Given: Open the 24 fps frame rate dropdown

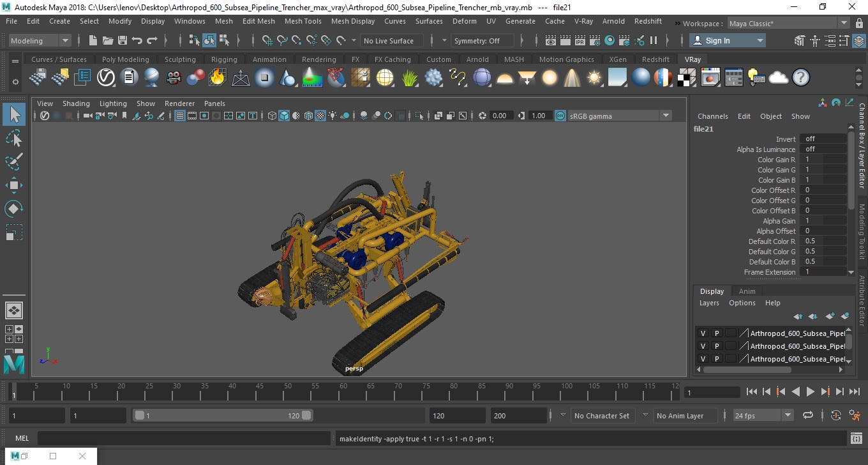Looking at the screenshot, I should (763, 415).
